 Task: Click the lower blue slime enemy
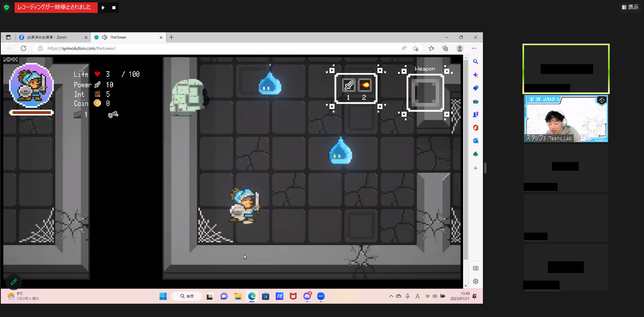point(341,150)
